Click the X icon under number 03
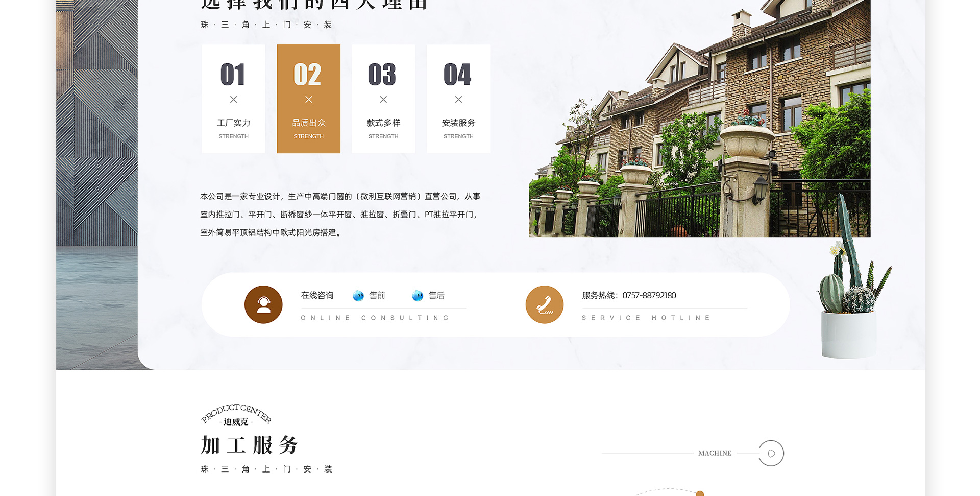Screen dimensions: 980x496 (x=383, y=100)
